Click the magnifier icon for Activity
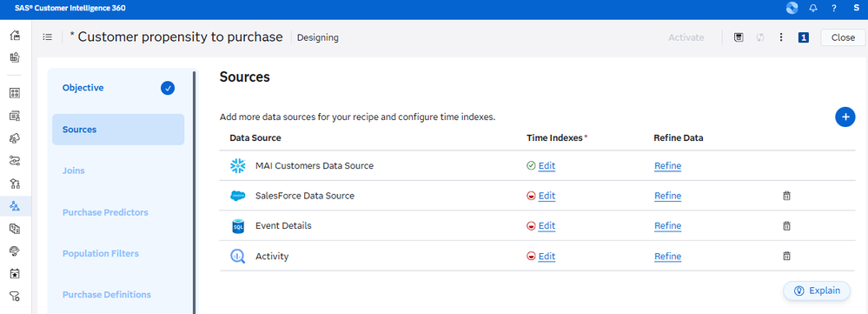This screenshot has height=314, width=868. pos(237,257)
